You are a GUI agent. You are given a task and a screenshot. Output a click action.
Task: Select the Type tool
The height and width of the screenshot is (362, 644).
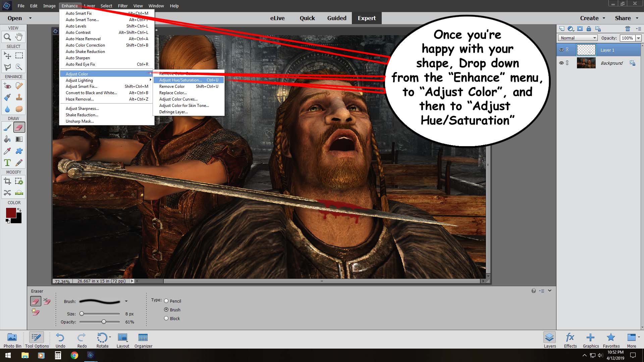(x=7, y=163)
